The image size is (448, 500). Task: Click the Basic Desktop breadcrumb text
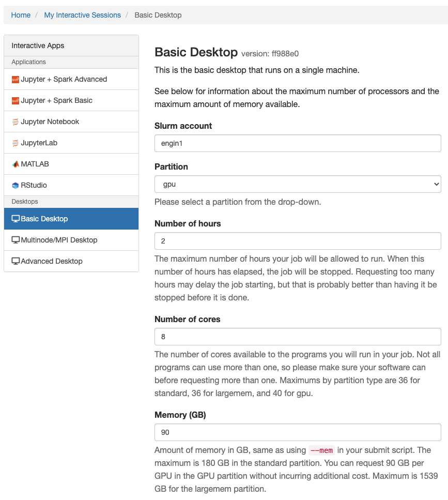(x=158, y=15)
